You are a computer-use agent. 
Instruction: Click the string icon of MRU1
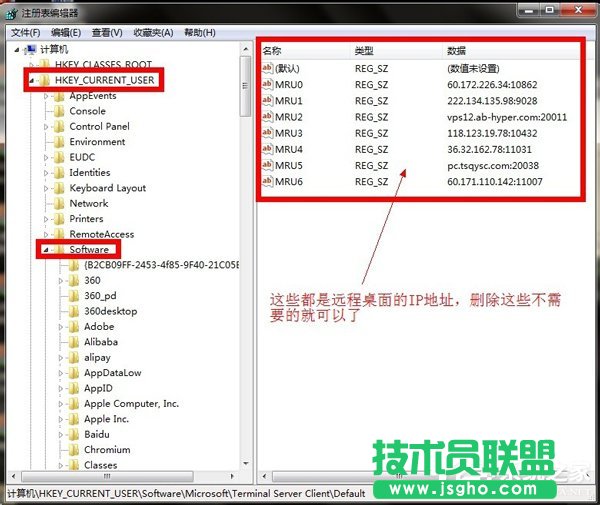tap(267, 100)
